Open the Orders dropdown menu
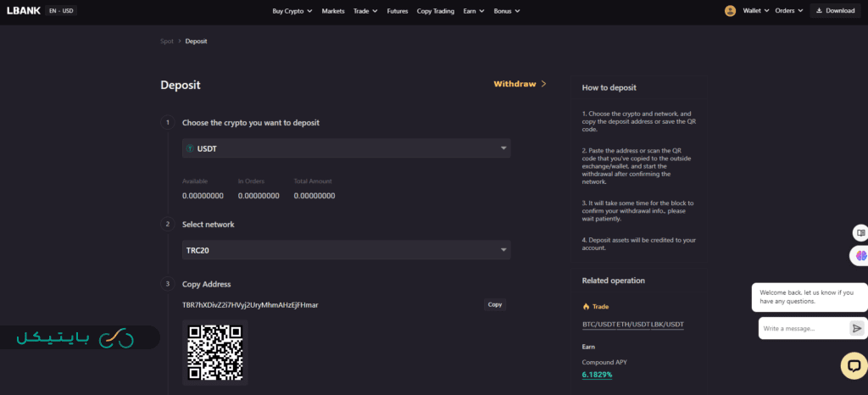This screenshot has height=395, width=868. 788,11
